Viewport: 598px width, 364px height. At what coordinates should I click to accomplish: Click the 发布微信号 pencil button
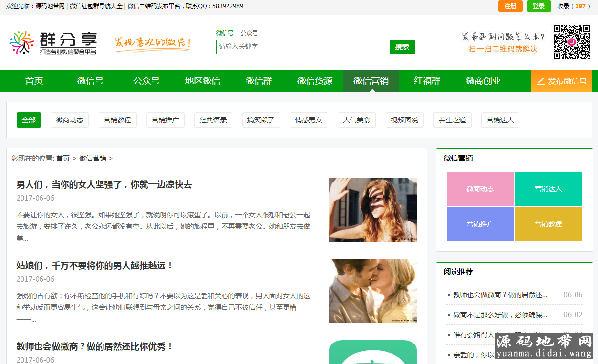(561, 81)
